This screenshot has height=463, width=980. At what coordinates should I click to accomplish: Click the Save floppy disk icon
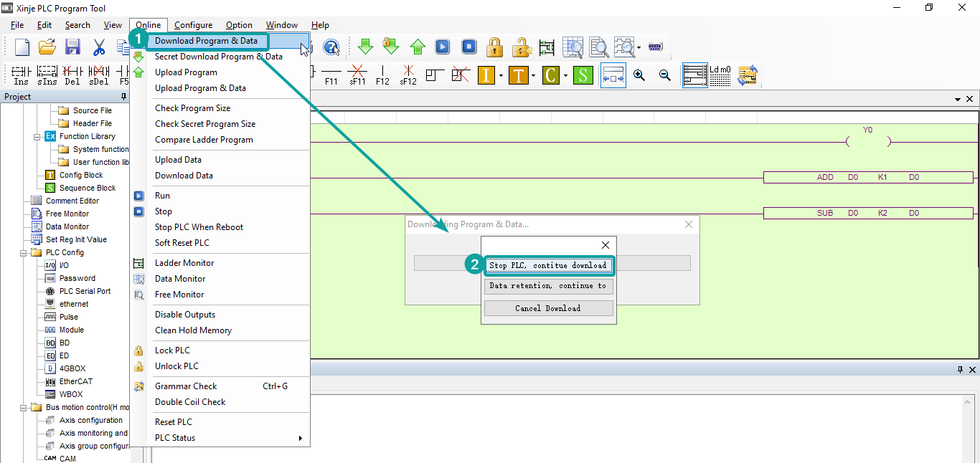pyautogui.click(x=72, y=47)
